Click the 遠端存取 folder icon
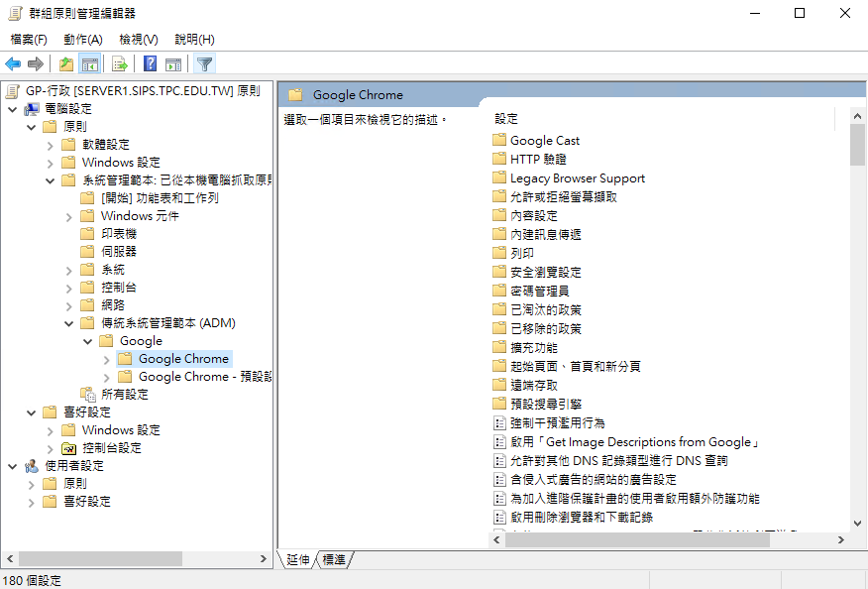Screen dimensions: 868x589 (x=499, y=385)
